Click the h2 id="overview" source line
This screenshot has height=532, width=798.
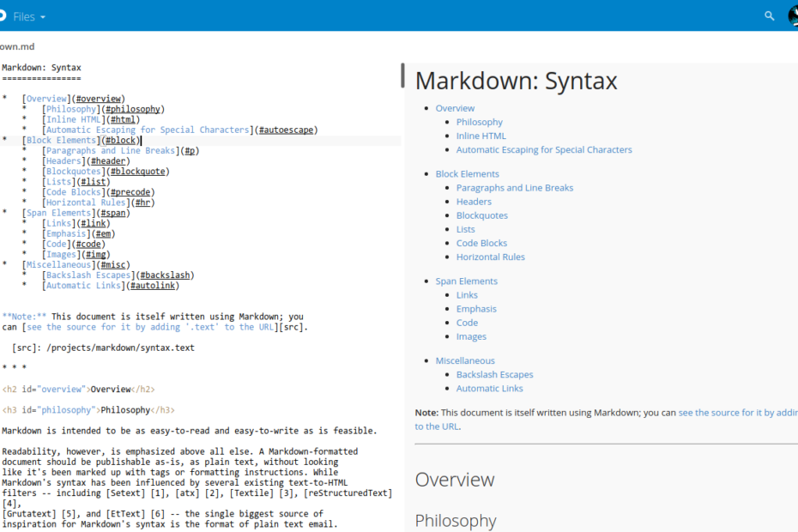tap(78, 390)
